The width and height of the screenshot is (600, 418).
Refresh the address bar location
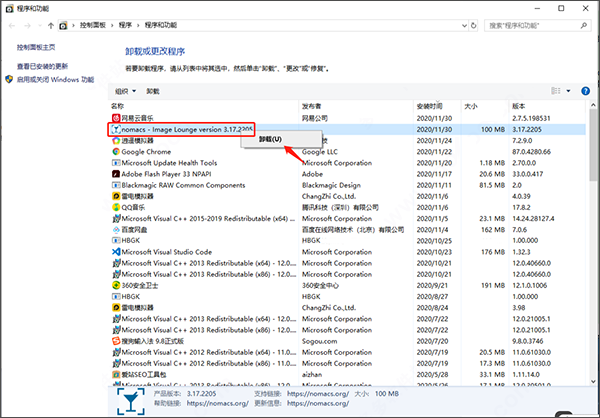coord(473,26)
